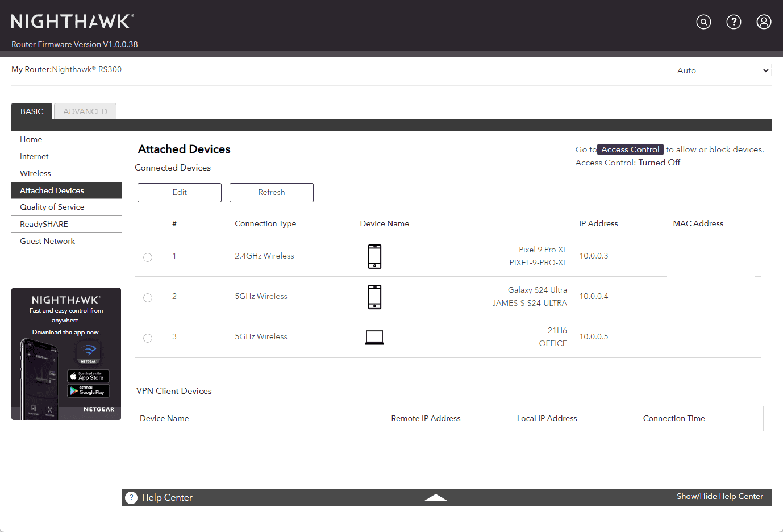This screenshot has height=532, width=783.
Task: Click the Refresh button
Action: point(271,193)
